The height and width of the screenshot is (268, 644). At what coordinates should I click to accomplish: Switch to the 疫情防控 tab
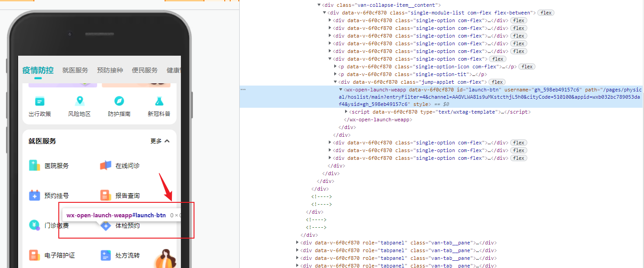[38, 70]
